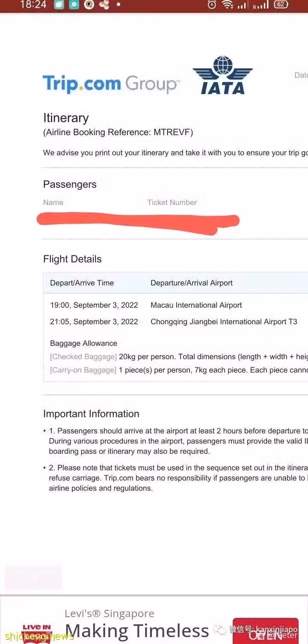The image size is (308, 644).
Task: Tap Chongqing Jiangbei International Airport T3 entry
Action: (224, 322)
